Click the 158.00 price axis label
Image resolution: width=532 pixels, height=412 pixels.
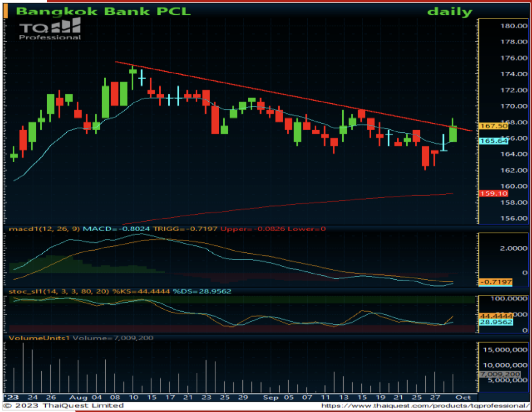tap(514, 203)
